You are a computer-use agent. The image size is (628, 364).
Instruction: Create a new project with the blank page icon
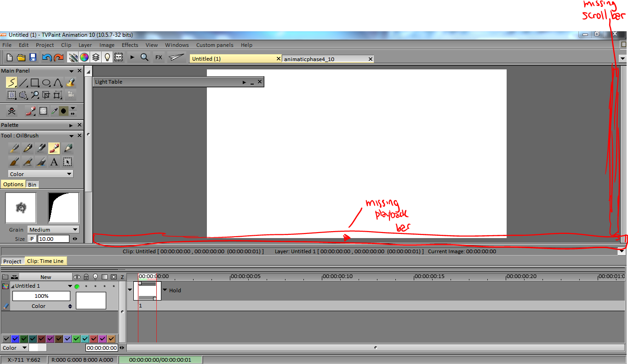click(9, 57)
